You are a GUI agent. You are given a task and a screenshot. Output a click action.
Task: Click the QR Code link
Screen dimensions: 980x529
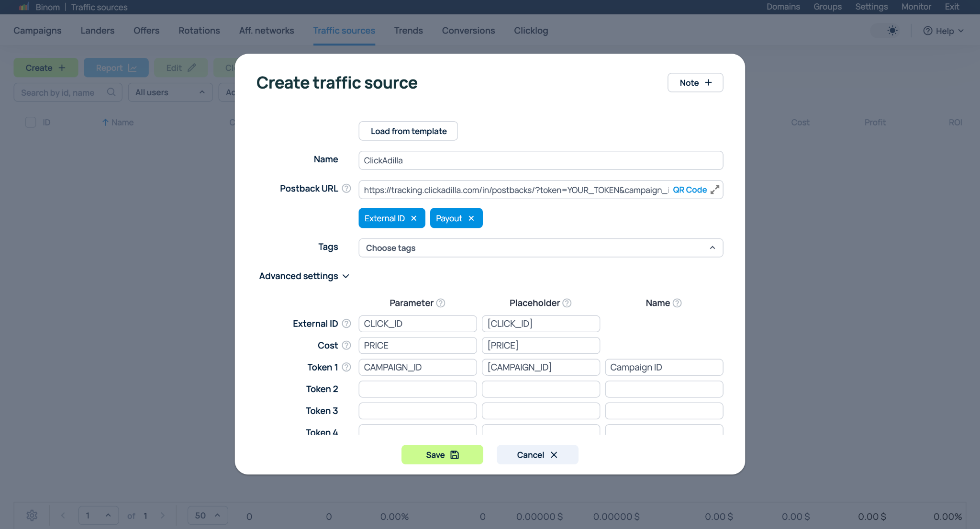(x=690, y=190)
